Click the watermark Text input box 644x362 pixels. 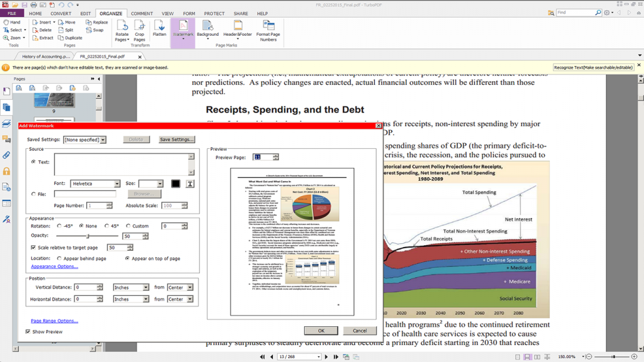pyautogui.click(x=121, y=164)
